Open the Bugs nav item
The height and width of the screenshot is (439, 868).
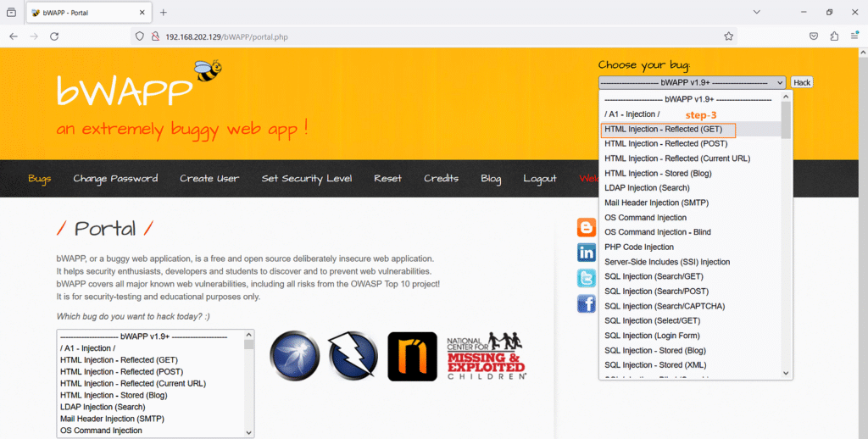pyautogui.click(x=39, y=178)
